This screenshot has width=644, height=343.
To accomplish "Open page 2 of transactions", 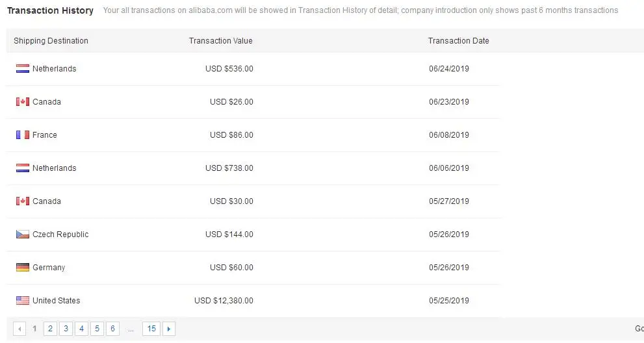I will tap(50, 329).
